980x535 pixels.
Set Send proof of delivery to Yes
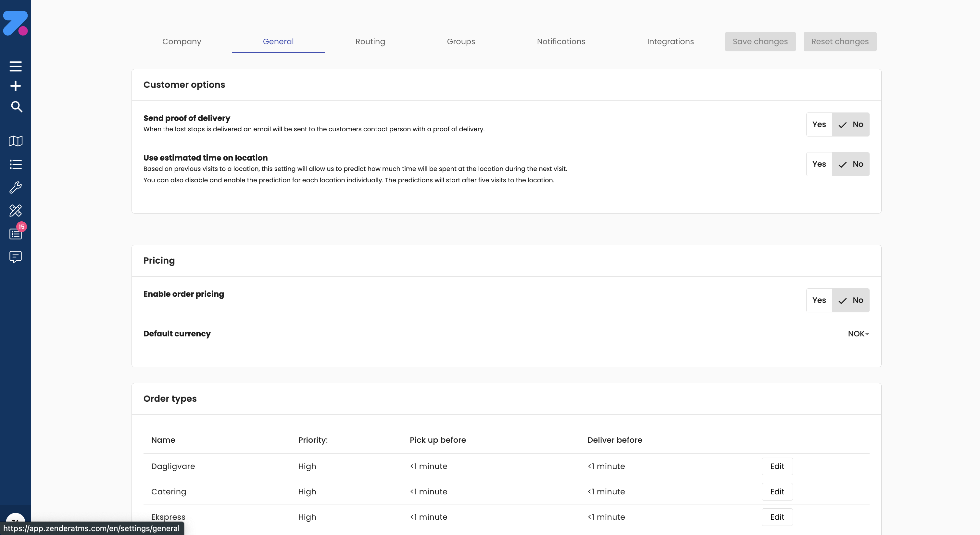coord(819,124)
